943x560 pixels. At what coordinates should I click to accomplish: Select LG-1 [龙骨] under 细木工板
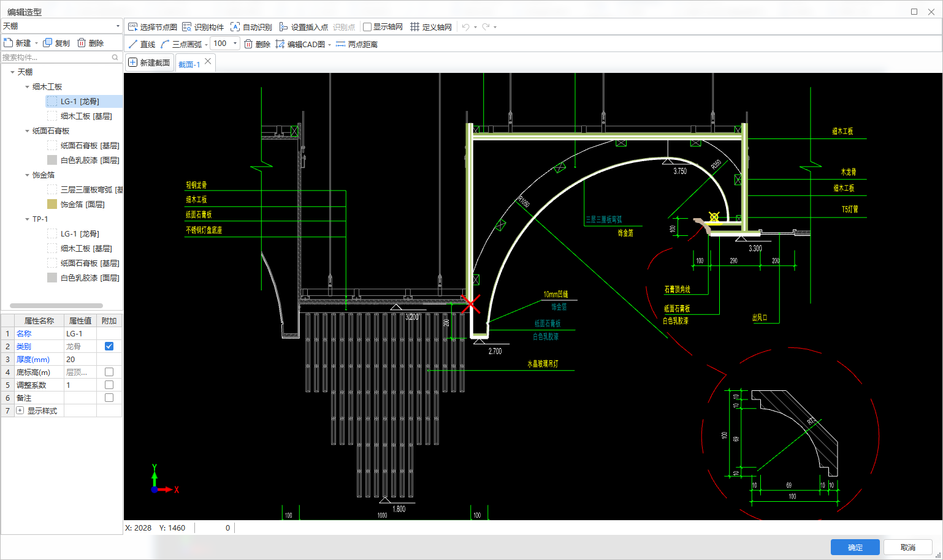[x=80, y=102]
